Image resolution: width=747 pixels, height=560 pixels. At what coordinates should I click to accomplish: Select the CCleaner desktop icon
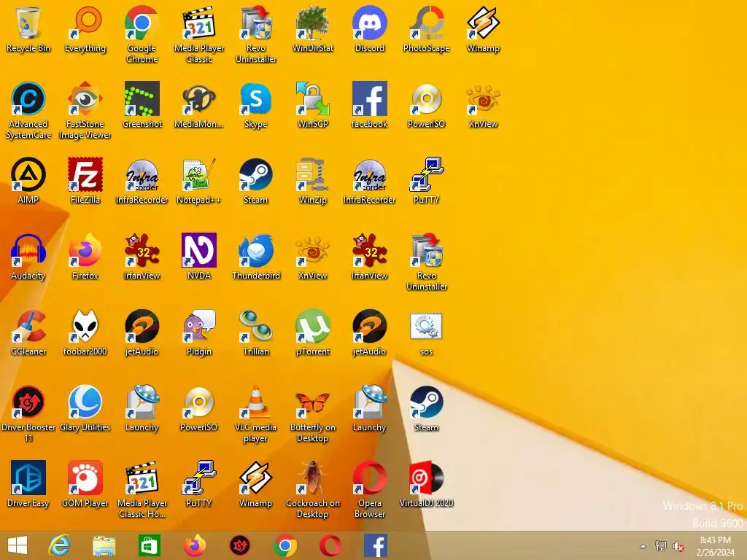coord(28,334)
